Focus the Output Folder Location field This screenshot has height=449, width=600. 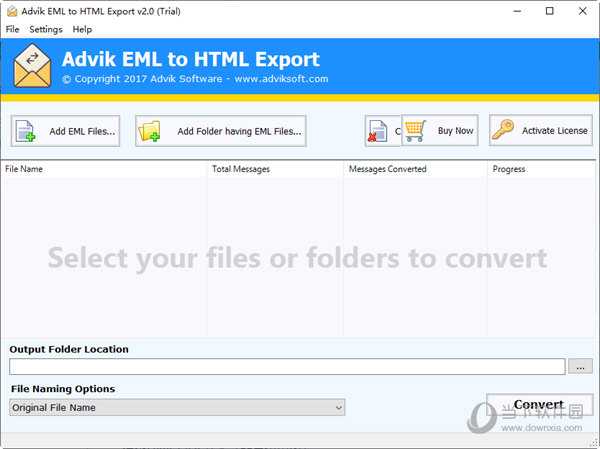(287, 366)
